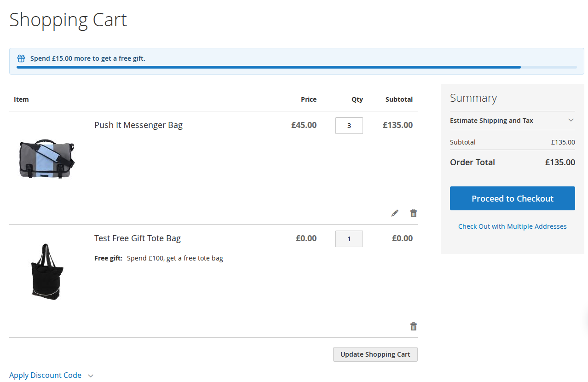Click the Item column header

(21, 99)
